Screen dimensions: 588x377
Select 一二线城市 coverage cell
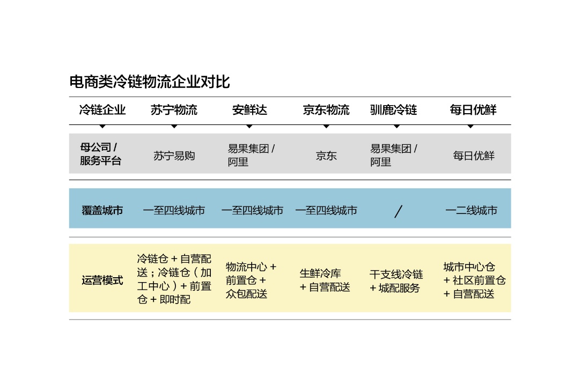coord(472,211)
